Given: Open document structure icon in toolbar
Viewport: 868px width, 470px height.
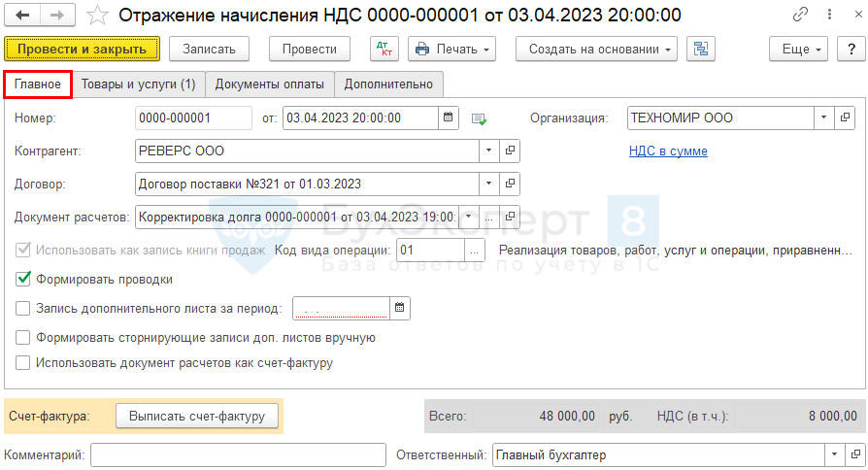Looking at the screenshot, I should (700, 49).
